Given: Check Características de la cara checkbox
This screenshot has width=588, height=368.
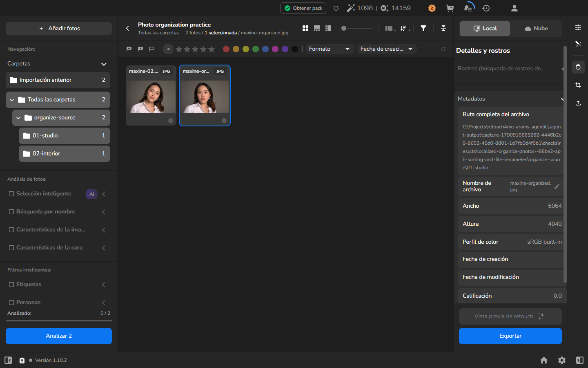Looking at the screenshot, I should coord(11,248).
